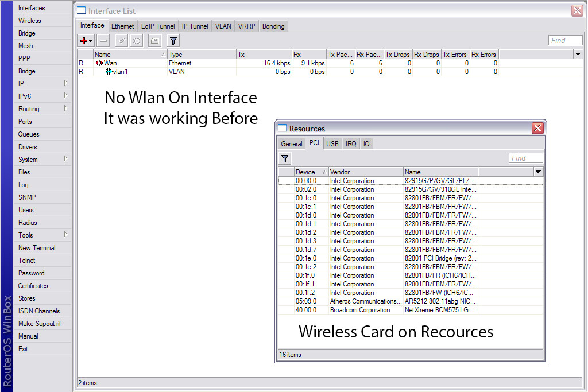Select the Interface tab
588x392 pixels.
pyautogui.click(x=92, y=25)
